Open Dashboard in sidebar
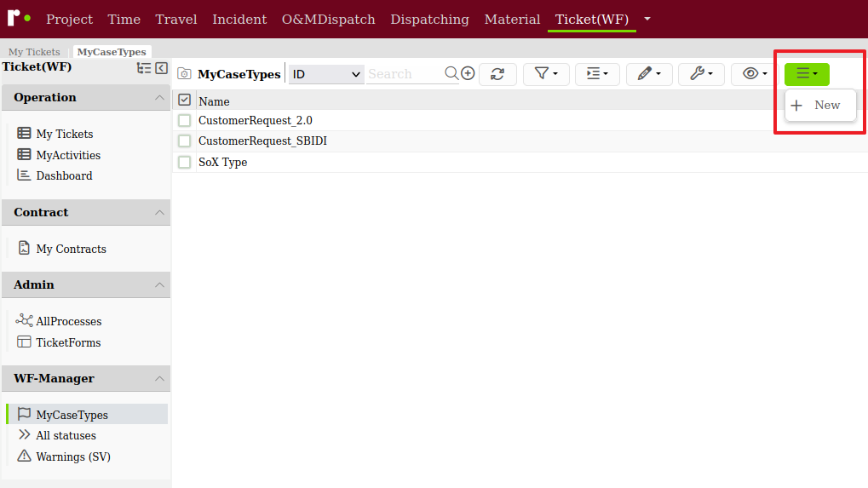The image size is (868, 488). 64,176
